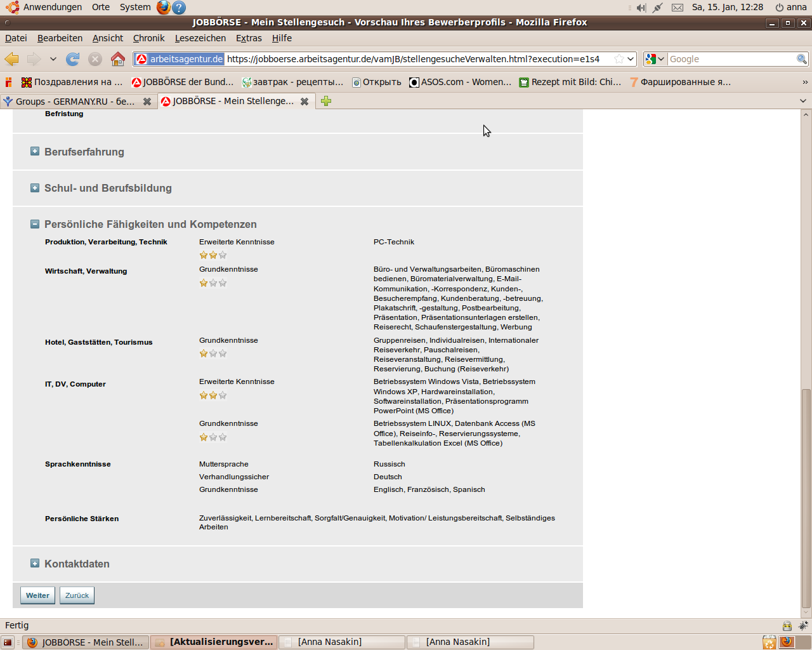Collapse Persönliche Fähigkeiten und Kompetenzen section
The image size is (812, 650).
pyautogui.click(x=35, y=224)
